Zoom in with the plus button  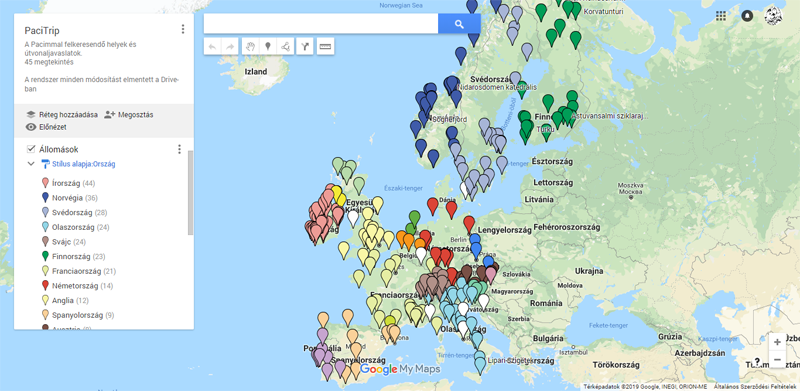click(x=777, y=342)
